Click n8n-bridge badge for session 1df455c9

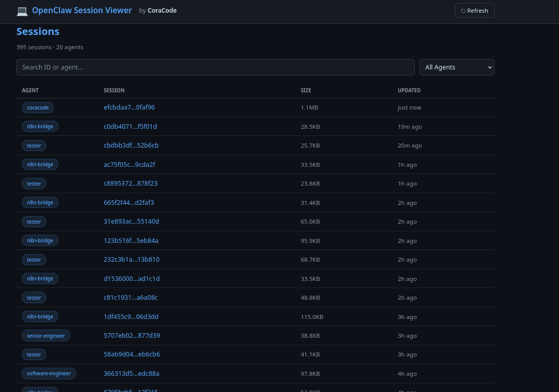(x=40, y=316)
